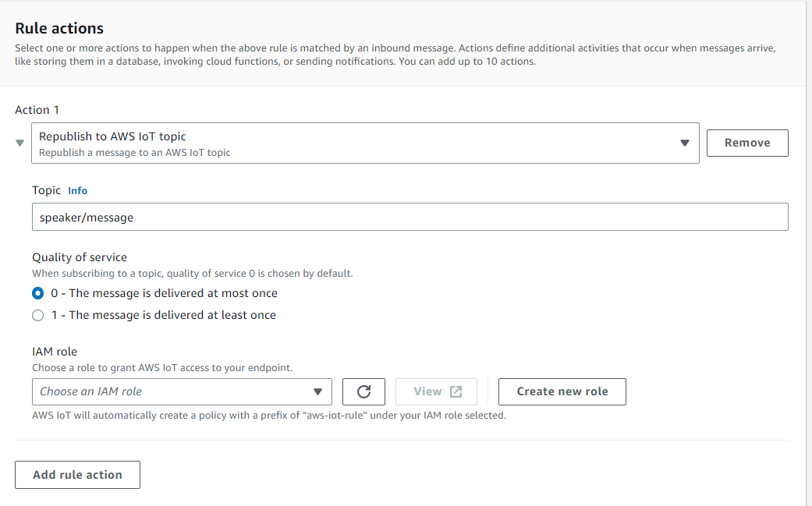Click the "Rule actions" section heading
This screenshot has width=812, height=506.
coord(59,28)
